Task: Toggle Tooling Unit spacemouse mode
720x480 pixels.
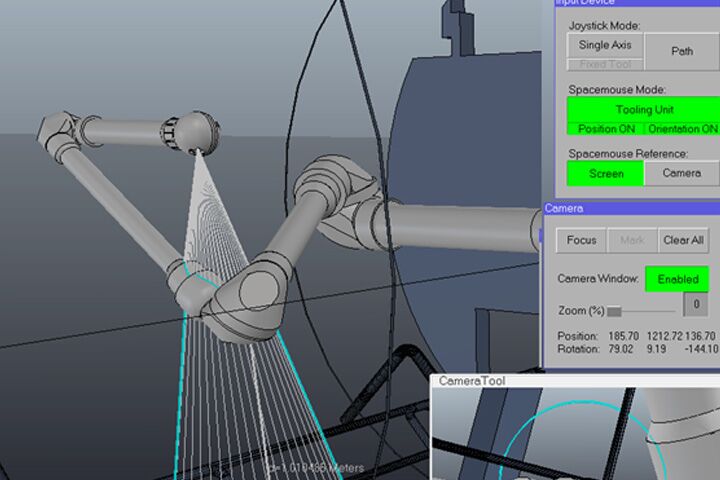Action: pos(643,109)
